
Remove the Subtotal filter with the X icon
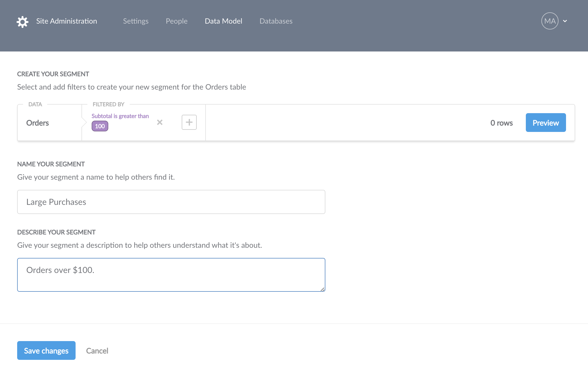coord(160,122)
